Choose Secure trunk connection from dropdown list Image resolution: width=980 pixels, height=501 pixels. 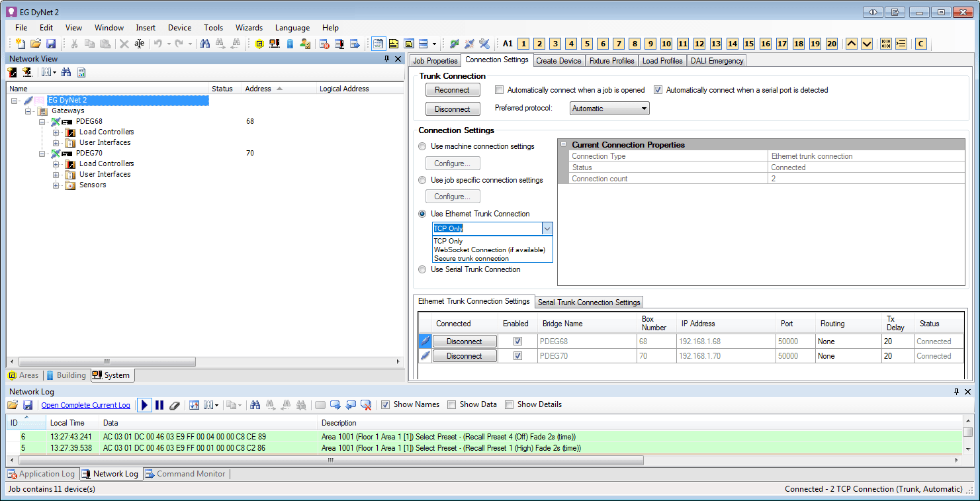pyautogui.click(x=471, y=259)
